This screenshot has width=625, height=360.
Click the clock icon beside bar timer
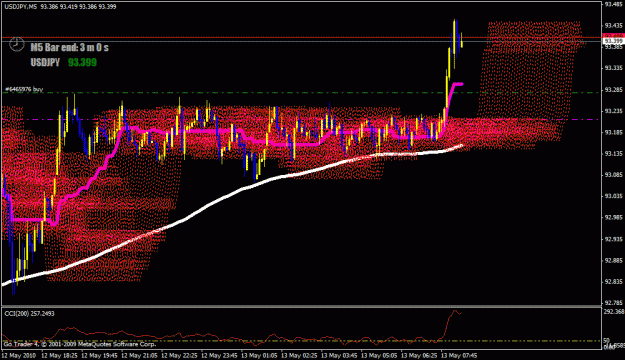(17, 44)
